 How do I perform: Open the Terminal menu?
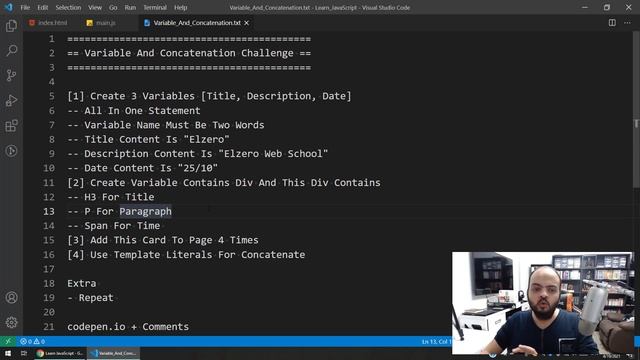[155, 7]
